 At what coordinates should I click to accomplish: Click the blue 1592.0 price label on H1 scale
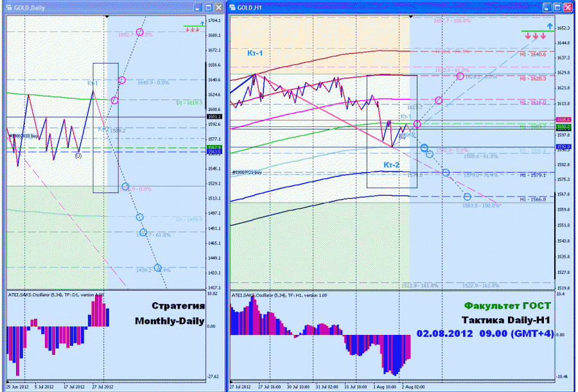click(564, 147)
